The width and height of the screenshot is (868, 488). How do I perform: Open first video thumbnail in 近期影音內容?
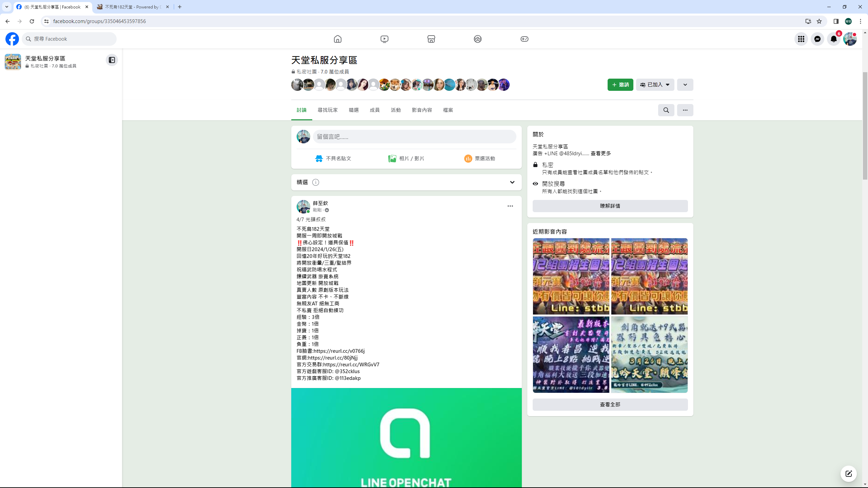coord(571,276)
